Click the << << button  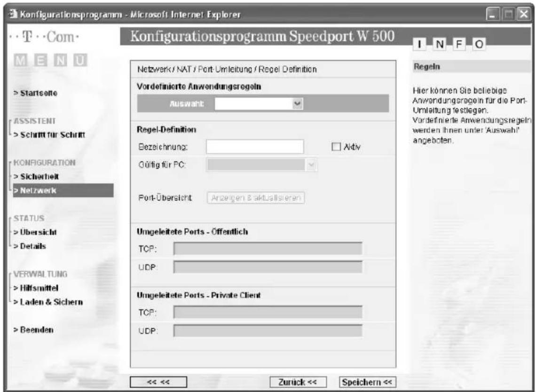pyautogui.click(x=158, y=382)
